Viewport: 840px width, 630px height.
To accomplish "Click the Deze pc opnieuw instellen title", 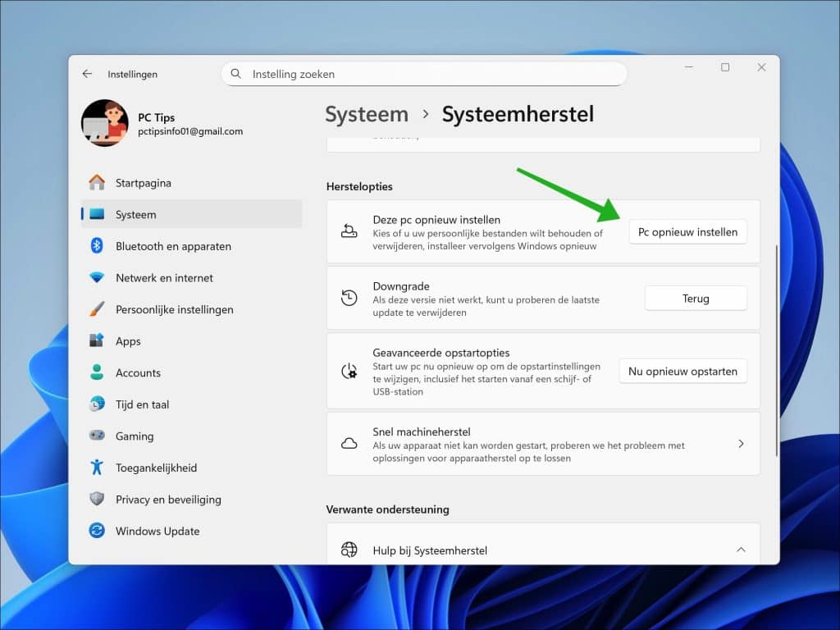I will click(436, 220).
